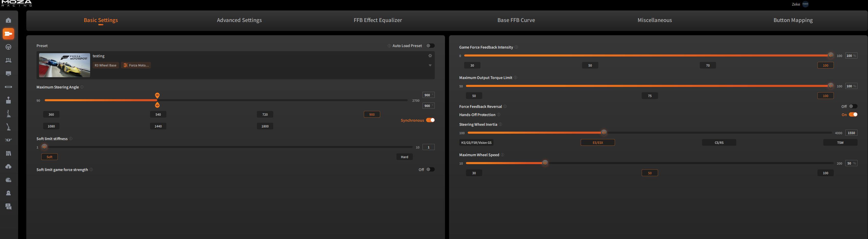Expand the preset dropdown arrow
This screenshot has height=239, width=868.
coord(430,65)
